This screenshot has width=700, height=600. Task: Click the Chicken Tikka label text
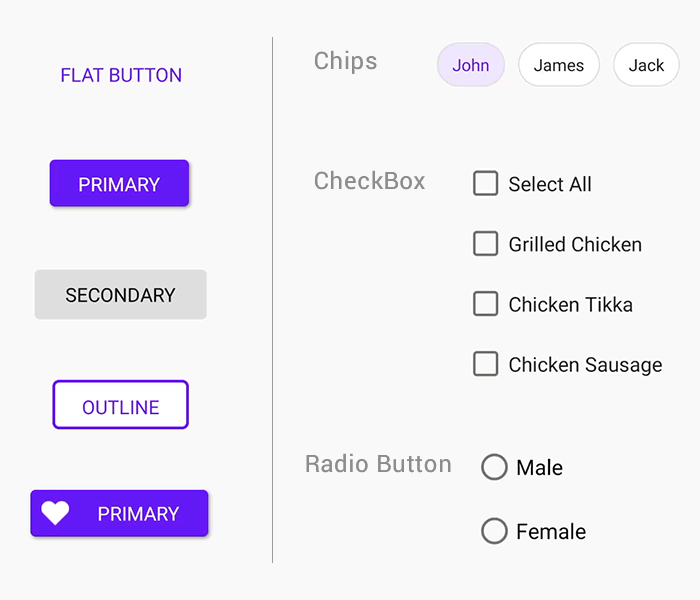(570, 305)
